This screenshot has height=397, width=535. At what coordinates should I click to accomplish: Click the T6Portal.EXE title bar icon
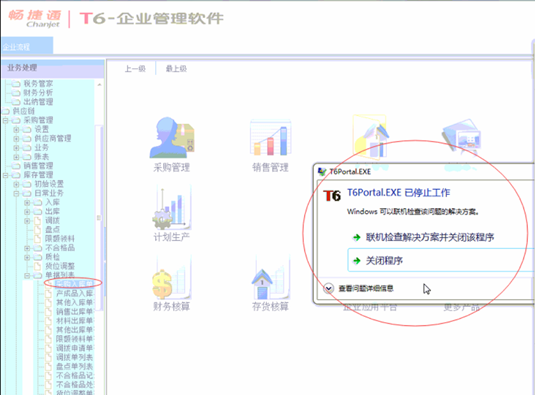pyautogui.click(x=322, y=172)
